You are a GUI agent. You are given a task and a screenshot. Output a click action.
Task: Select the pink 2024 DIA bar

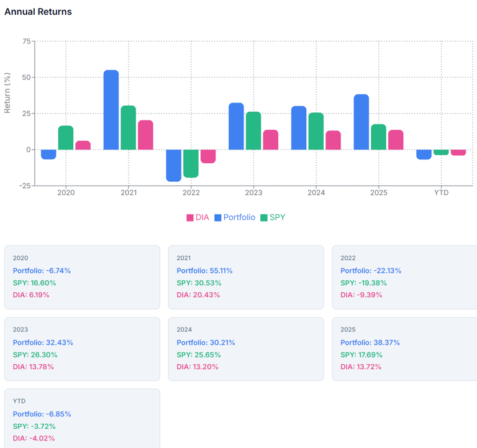333,140
